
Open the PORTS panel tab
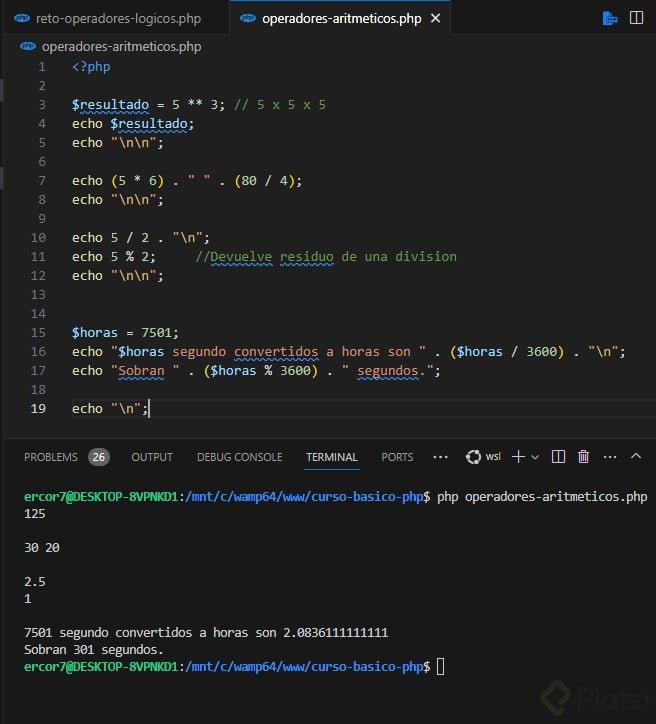pos(397,457)
